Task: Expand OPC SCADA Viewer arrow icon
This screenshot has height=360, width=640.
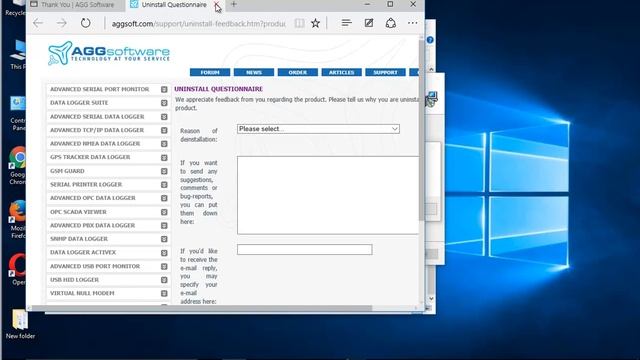Action: pos(164,212)
